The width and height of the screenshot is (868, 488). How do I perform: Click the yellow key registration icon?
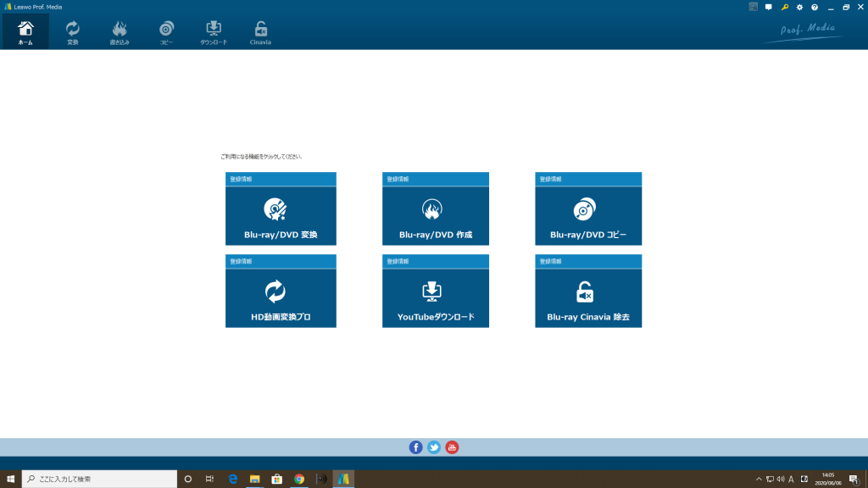pyautogui.click(x=785, y=7)
